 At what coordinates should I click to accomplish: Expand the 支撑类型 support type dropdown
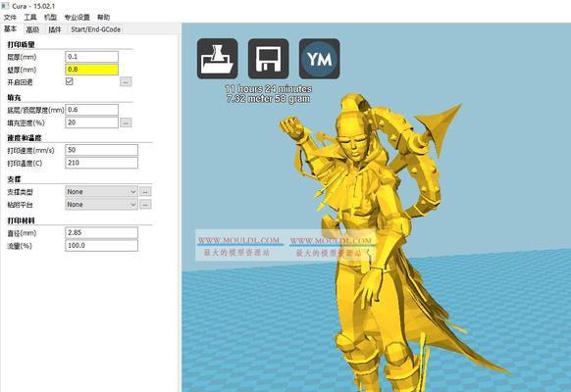pyautogui.click(x=101, y=192)
